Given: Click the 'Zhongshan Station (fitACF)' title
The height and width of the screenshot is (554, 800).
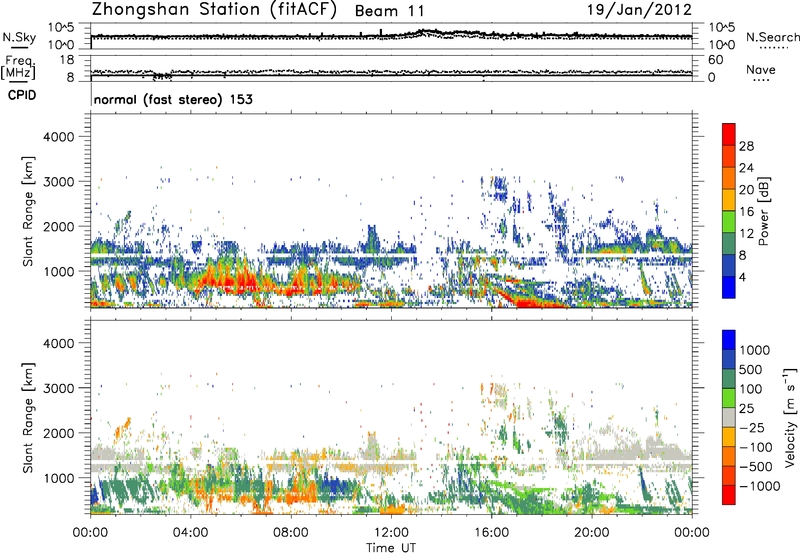Looking at the screenshot, I should [x=214, y=10].
